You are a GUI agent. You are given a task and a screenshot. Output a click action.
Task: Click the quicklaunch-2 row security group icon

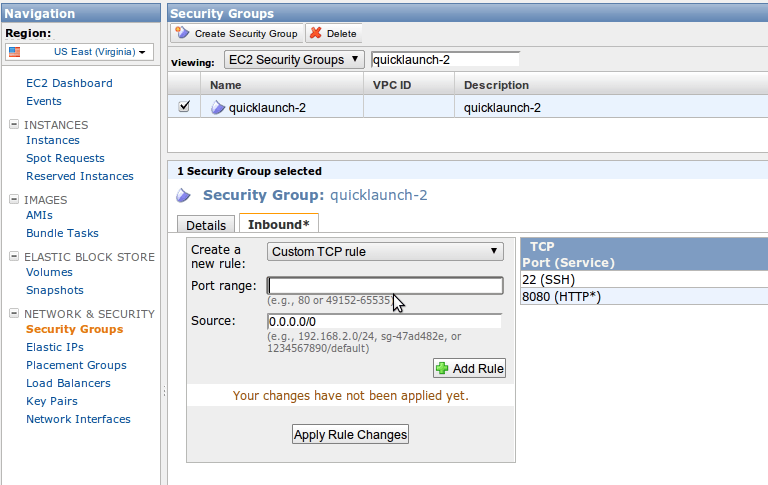218,107
